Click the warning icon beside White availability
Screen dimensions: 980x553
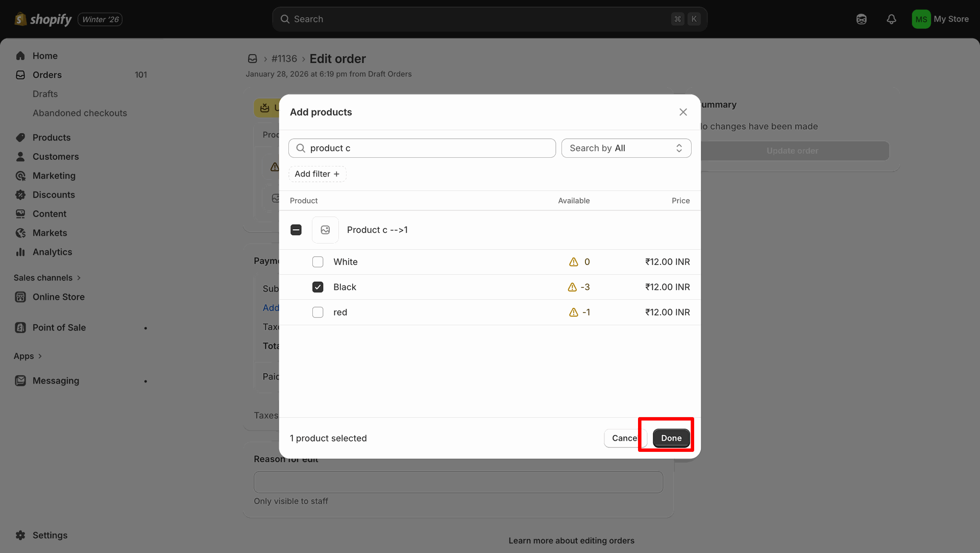tap(574, 262)
